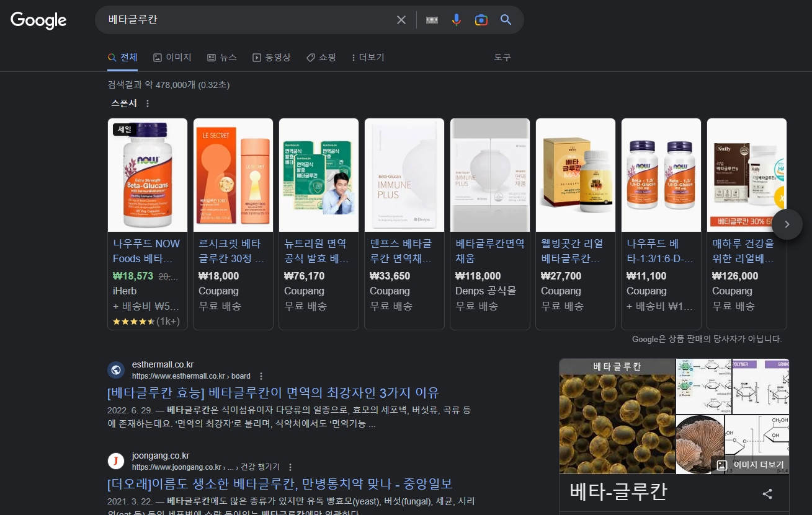812x515 pixels.
Task: Open the 르시크릿 베타글루칸 30정 link
Action: tap(232, 251)
